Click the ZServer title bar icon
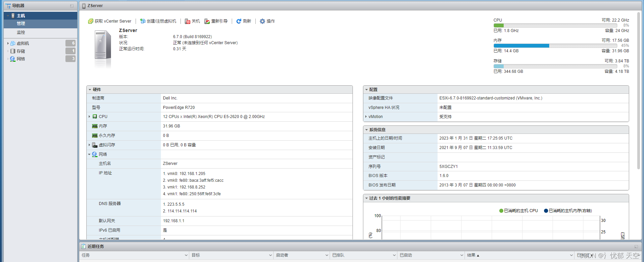The image size is (644, 262). click(84, 6)
